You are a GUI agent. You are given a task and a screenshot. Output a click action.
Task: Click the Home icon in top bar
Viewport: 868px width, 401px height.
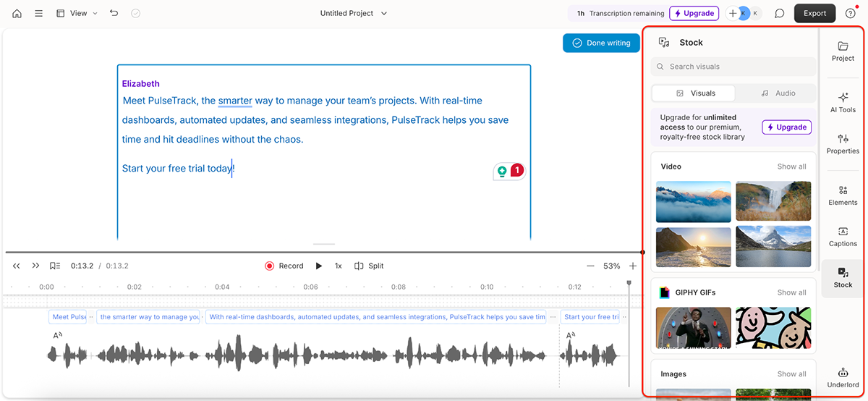pos(17,13)
